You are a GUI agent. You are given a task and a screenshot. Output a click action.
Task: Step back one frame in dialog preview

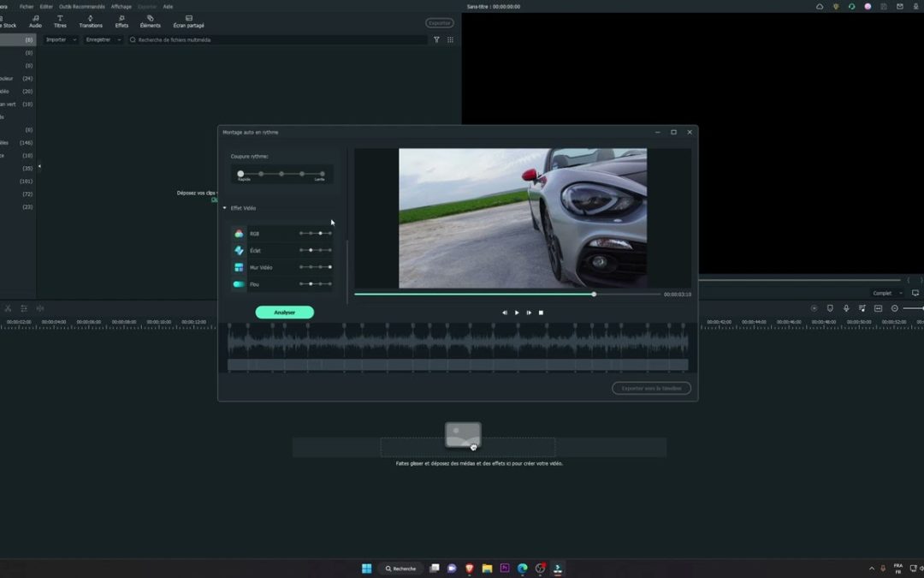pyautogui.click(x=505, y=313)
